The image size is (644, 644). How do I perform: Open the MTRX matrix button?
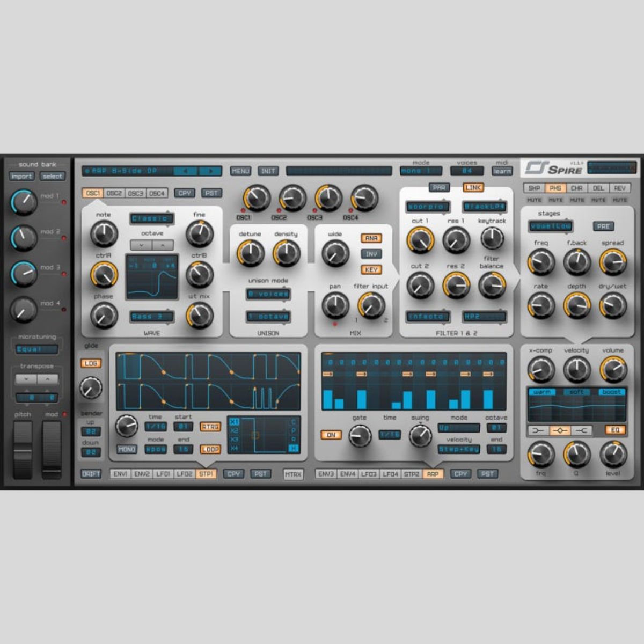pyautogui.click(x=293, y=474)
